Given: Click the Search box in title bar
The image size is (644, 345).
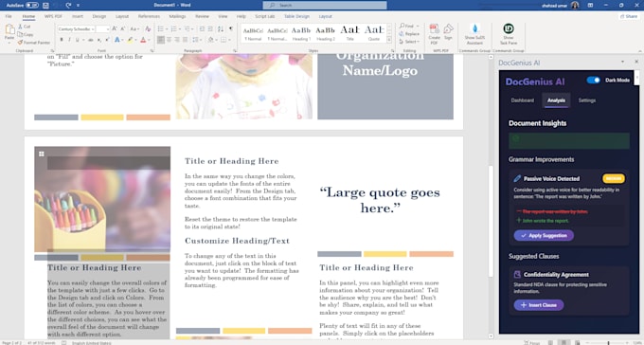Looking at the screenshot, I should point(325,6).
